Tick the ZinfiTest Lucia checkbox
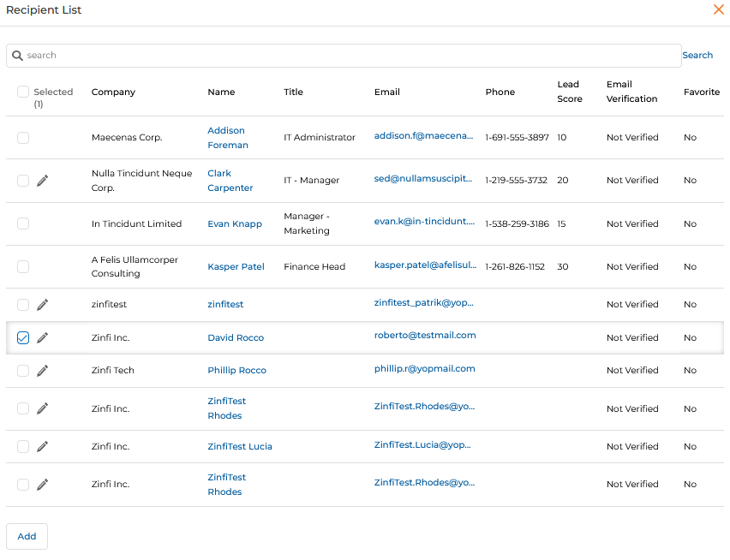730x560 pixels. click(x=23, y=446)
